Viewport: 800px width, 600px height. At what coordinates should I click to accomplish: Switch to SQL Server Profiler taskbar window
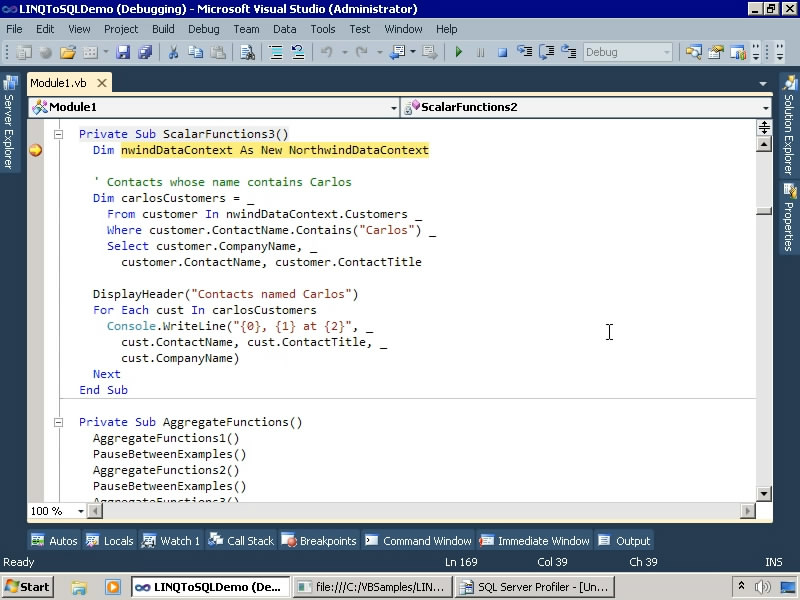pyautogui.click(x=535, y=587)
